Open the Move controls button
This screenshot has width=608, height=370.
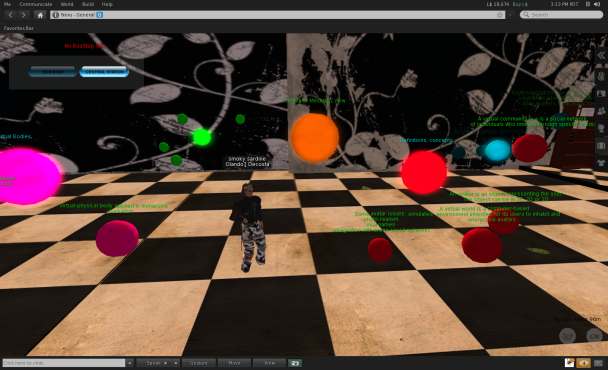pyautogui.click(x=235, y=363)
